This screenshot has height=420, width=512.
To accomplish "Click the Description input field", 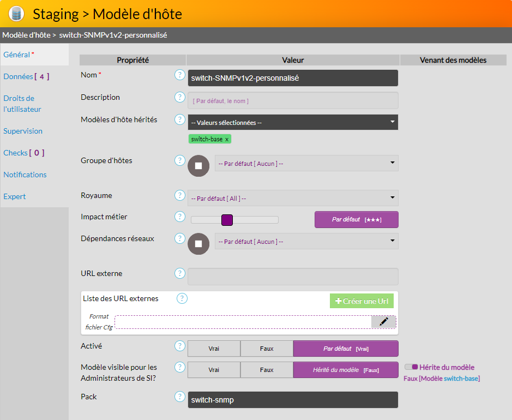I will [x=293, y=100].
